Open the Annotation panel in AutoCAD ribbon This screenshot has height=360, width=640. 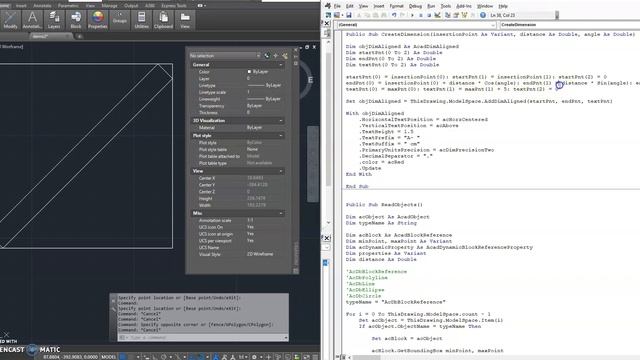point(32,20)
